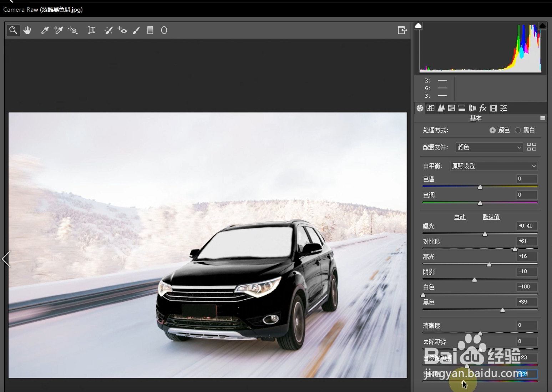Open the Detail sharpening tab
The width and height of the screenshot is (552, 392).
coord(441,108)
